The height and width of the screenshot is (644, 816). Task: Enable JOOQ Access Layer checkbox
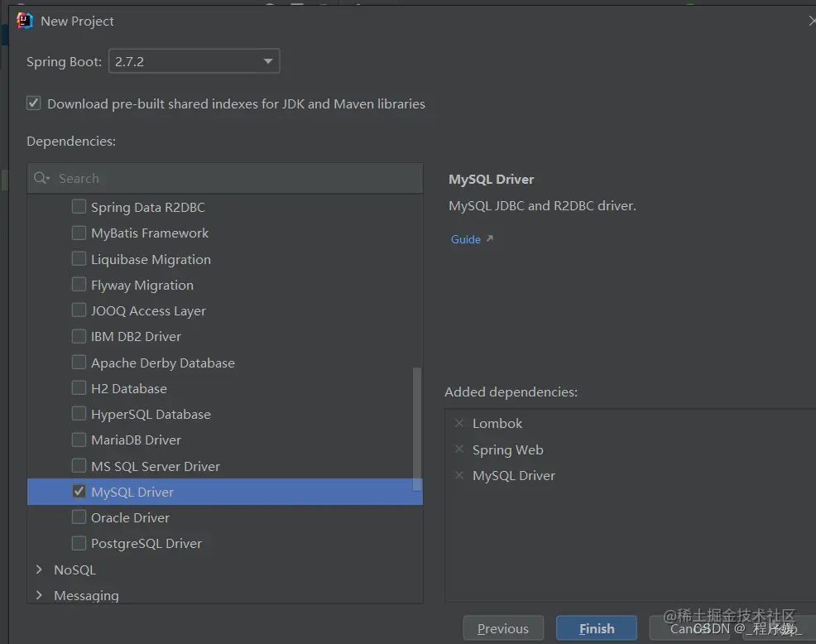(79, 310)
